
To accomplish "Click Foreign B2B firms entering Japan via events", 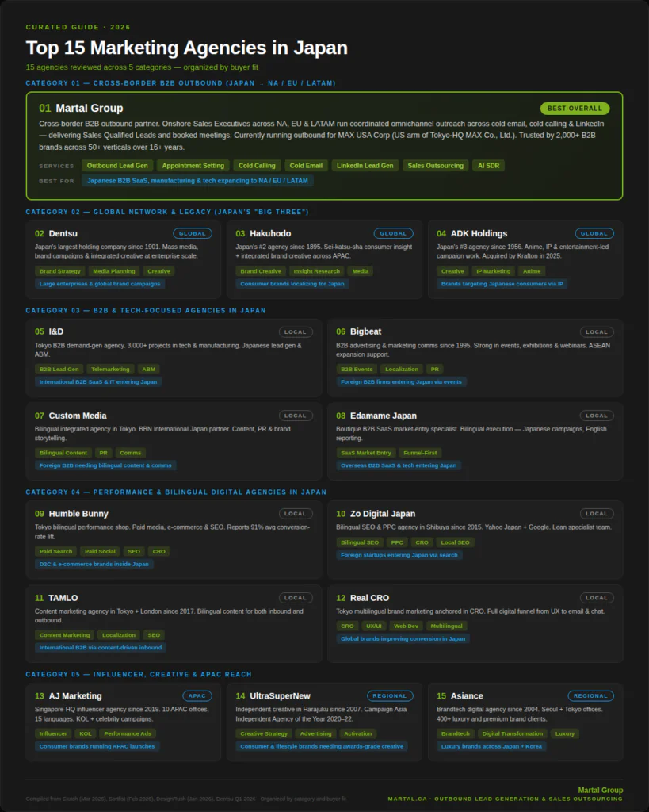I will [401, 381].
